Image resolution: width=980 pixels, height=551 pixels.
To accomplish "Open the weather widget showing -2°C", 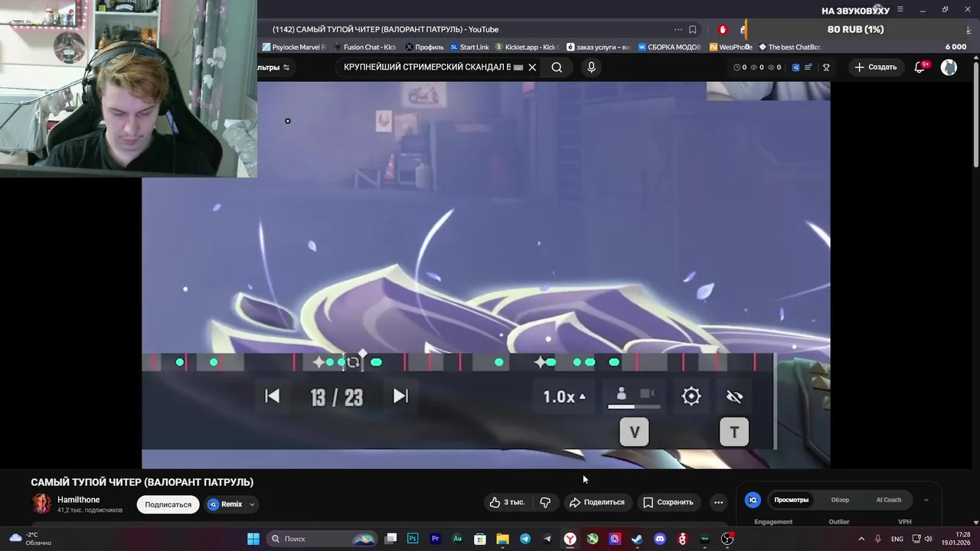I will (31, 540).
